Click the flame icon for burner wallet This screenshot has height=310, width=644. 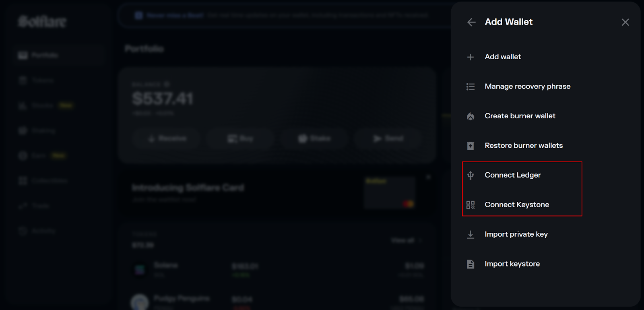pyautogui.click(x=471, y=116)
